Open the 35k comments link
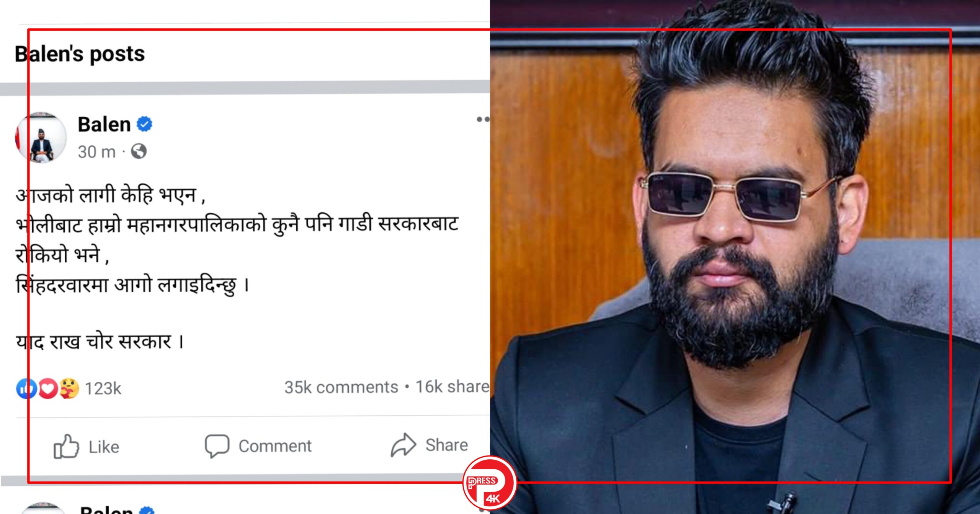 pyautogui.click(x=341, y=387)
